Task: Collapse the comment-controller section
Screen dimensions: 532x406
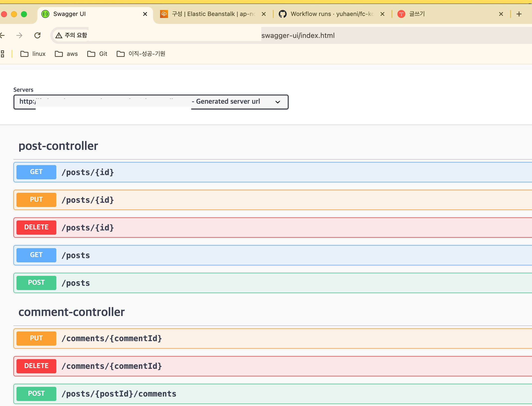Action: 72,312
